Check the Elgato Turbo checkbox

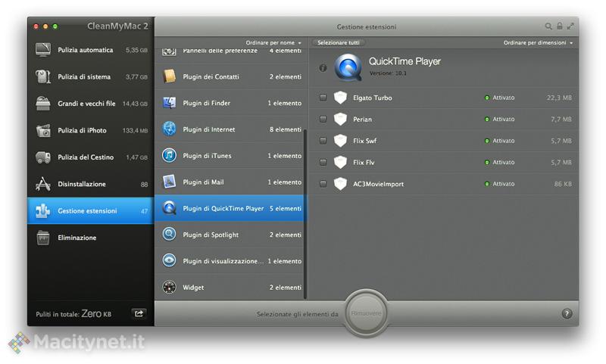(x=323, y=98)
